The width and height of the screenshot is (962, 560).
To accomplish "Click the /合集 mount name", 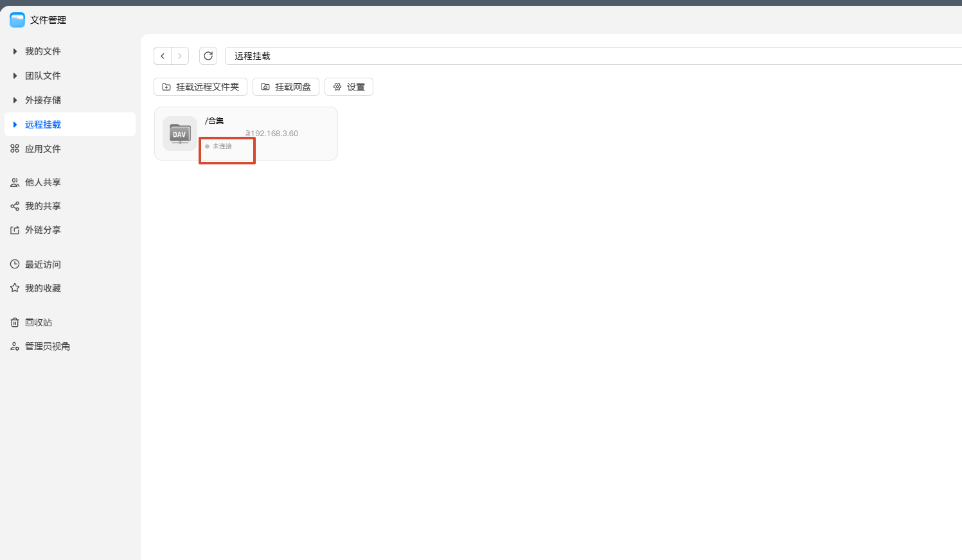I will (x=215, y=121).
